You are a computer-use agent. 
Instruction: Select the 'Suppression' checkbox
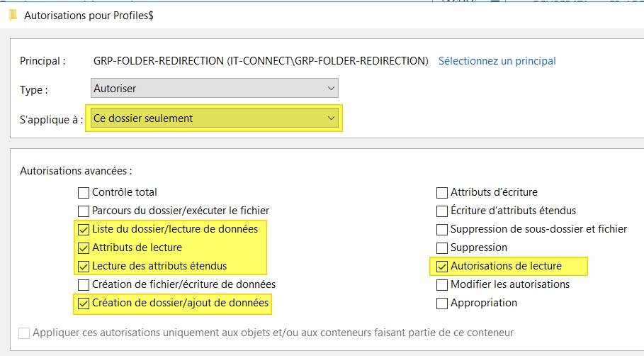pyautogui.click(x=442, y=247)
